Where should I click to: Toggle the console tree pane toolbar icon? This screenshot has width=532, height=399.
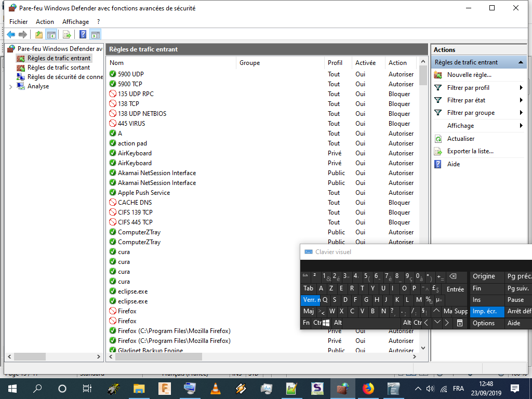tap(51, 34)
